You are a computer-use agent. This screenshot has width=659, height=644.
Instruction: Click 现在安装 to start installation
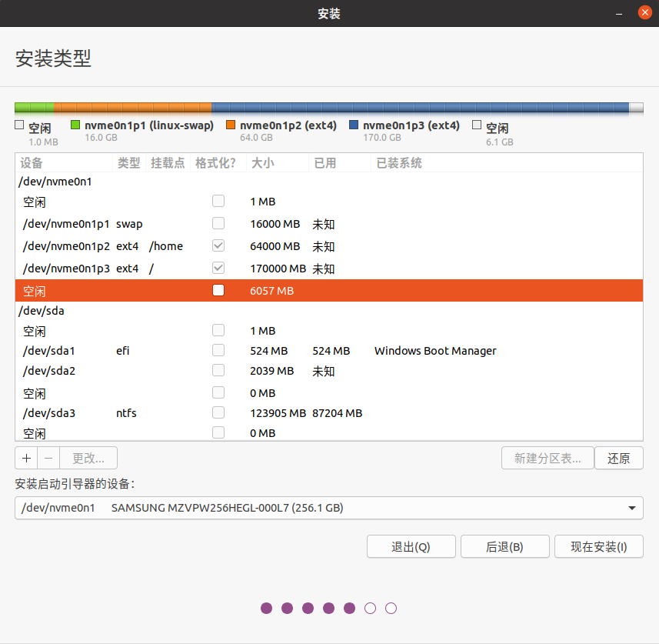598,546
